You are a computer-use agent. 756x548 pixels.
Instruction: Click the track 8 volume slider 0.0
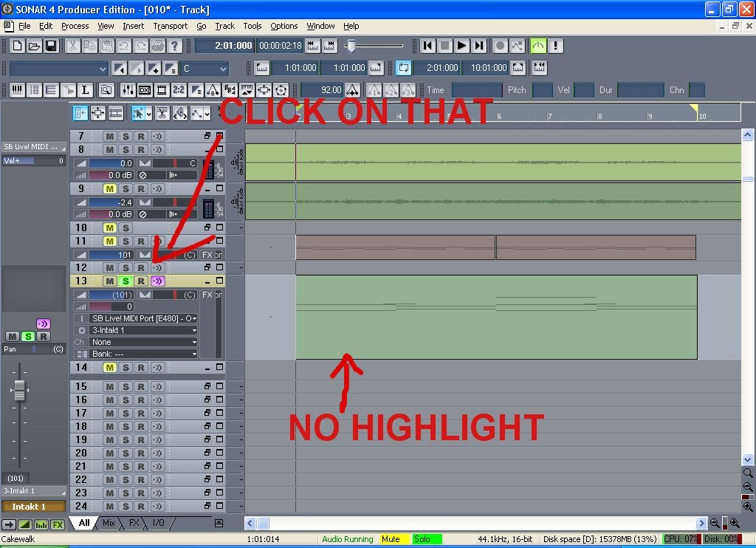(x=111, y=163)
